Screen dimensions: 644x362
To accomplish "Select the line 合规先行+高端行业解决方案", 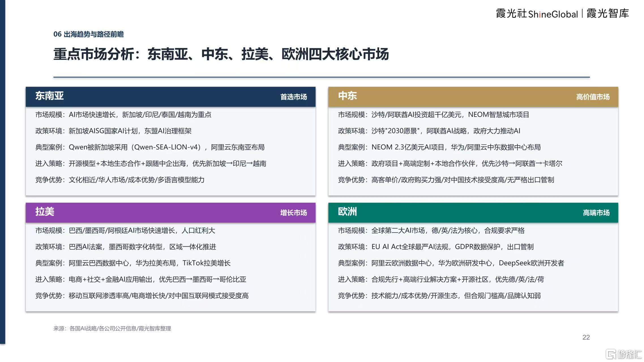I will pyautogui.click(x=441, y=279).
